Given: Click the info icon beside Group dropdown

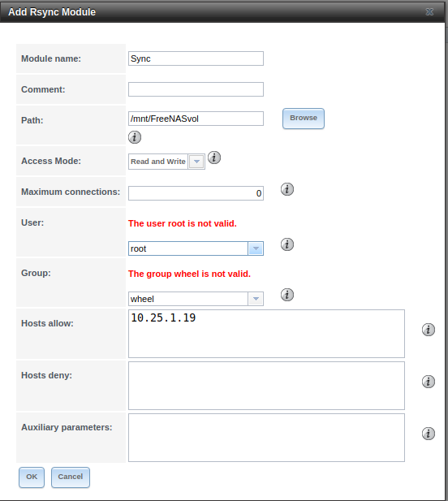Looking at the screenshot, I should tap(287, 295).
